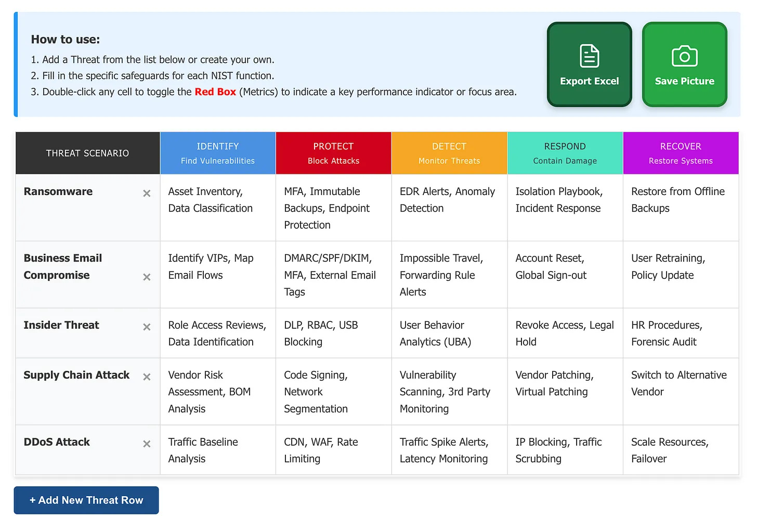Remove the Insider Threat row via X icon

tap(147, 327)
